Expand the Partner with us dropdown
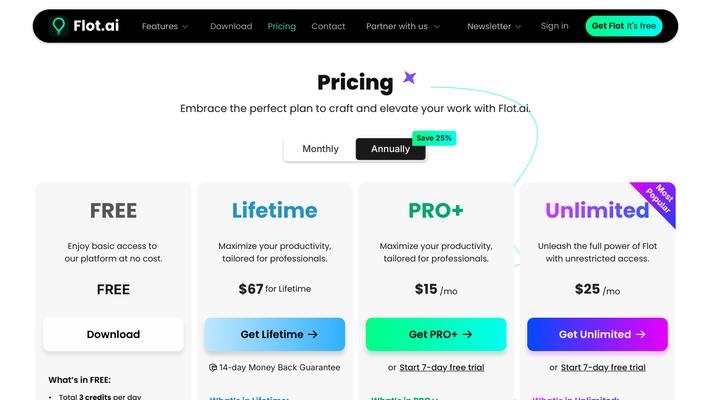The image size is (711, 400). pyautogui.click(x=403, y=26)
